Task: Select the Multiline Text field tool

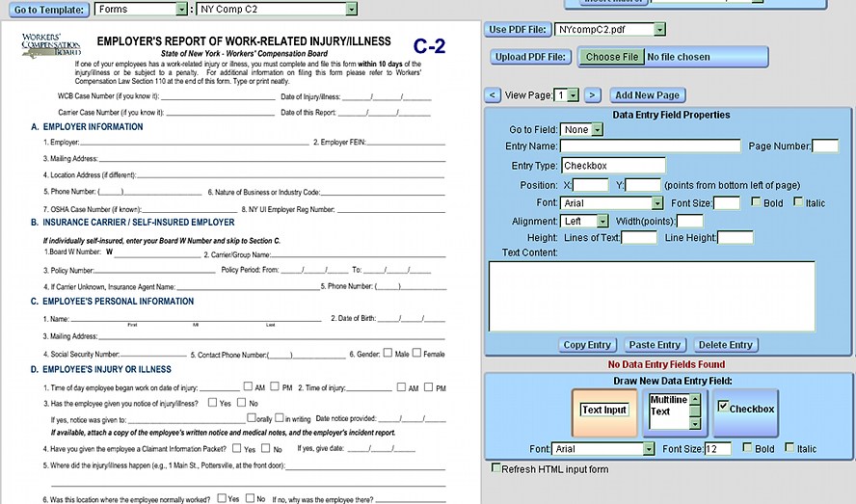Action: 675,412
